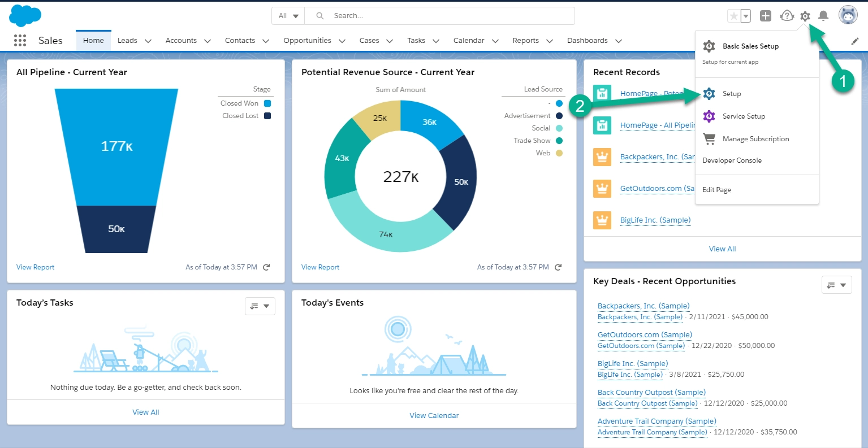The width and height of the screenshot is (868, 448).
Task: Click GetOutdoors.com account crown icon
Action: point(602,189)
